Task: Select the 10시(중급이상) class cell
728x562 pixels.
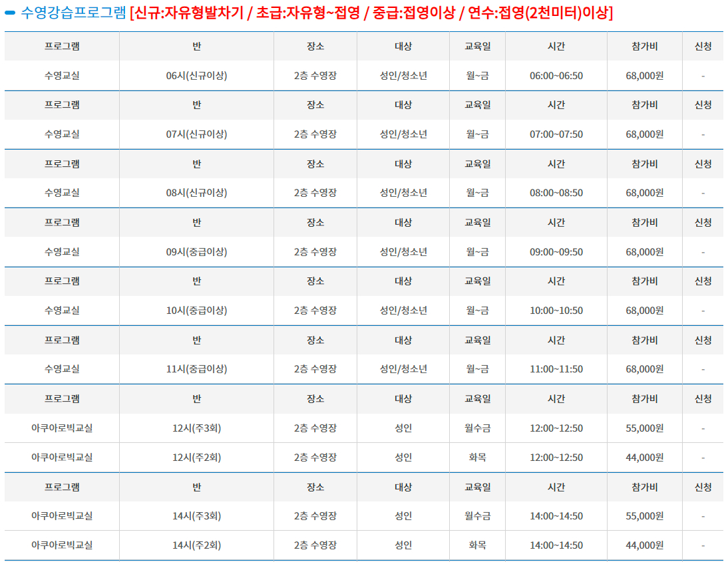Action: 196,311
